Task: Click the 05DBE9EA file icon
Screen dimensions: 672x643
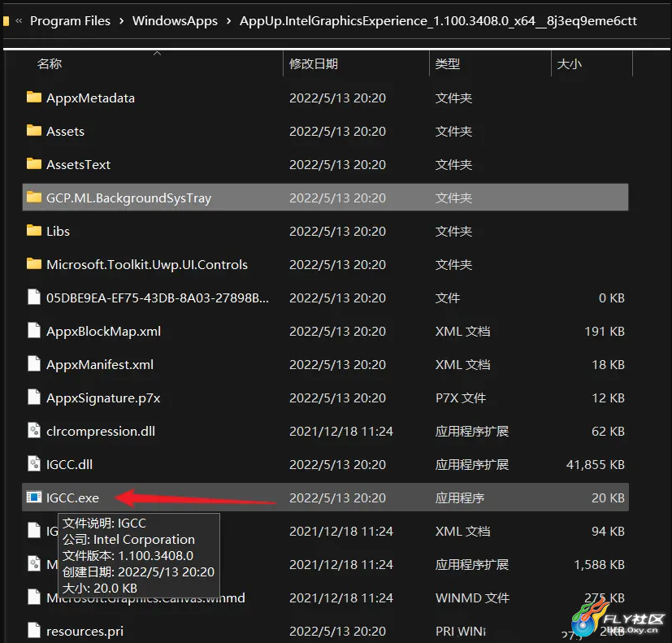Action: coord(34,297)
